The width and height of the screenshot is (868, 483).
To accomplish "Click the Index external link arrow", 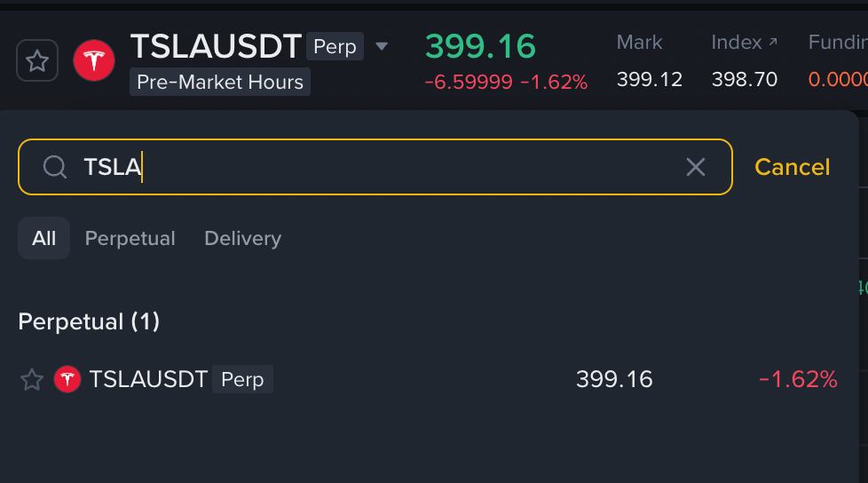I will click(772, 42).
